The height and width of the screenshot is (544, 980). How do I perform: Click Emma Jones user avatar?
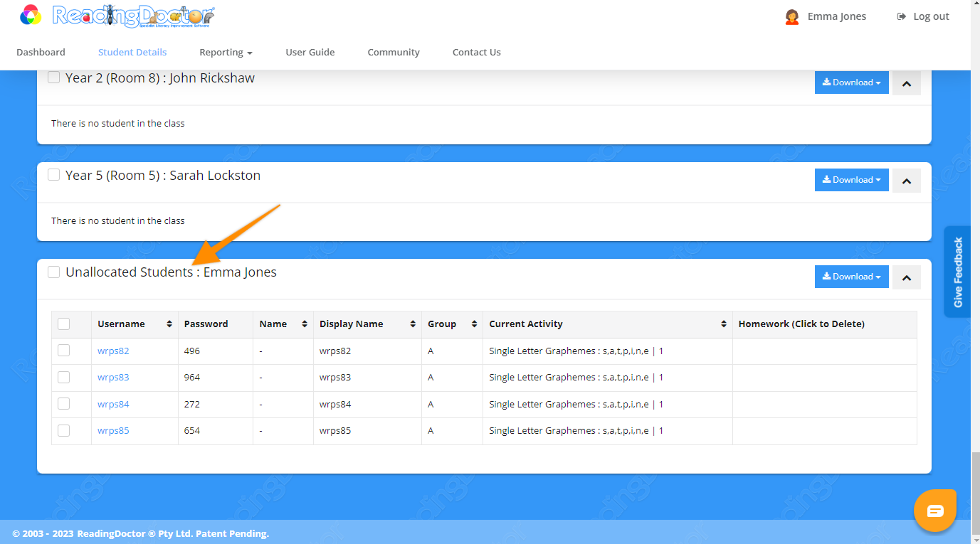tap(791, 16)
